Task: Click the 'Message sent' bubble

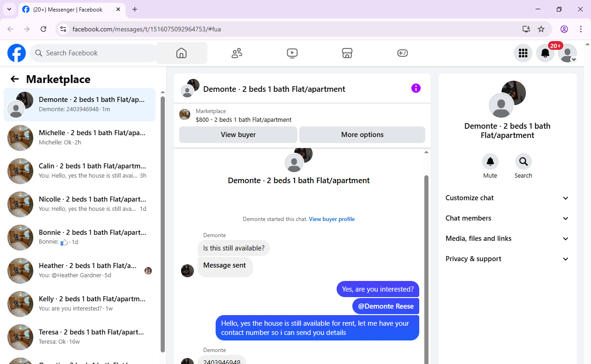Action: 225,266
